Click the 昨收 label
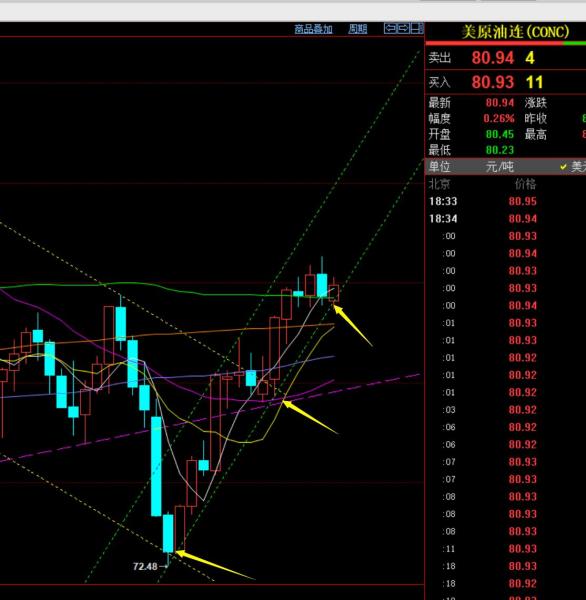586x600 pixels. click(x=536, y=119)
